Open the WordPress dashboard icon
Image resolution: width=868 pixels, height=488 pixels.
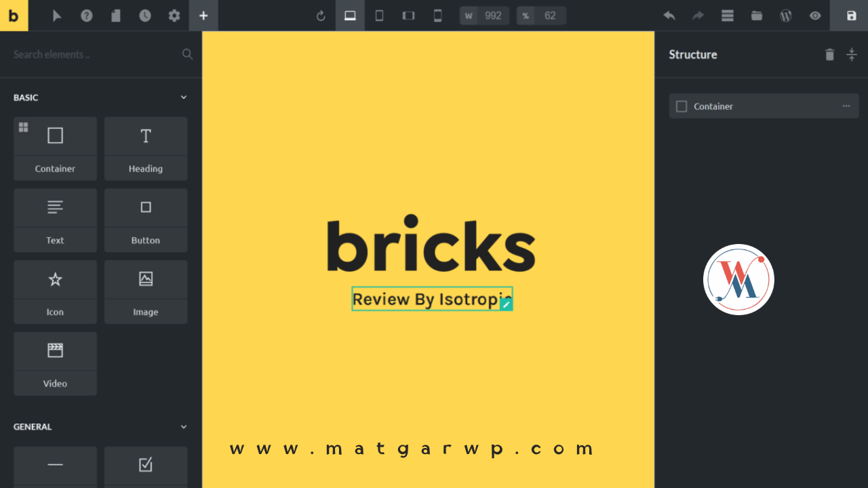pyautogui.click(x=786, y=16)
